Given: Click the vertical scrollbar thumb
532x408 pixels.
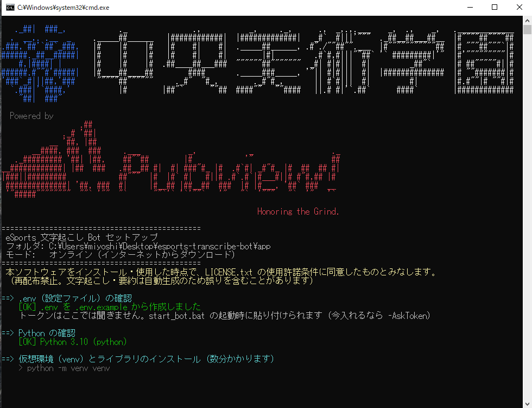Looking at the screenshot, I should (527, 30).
